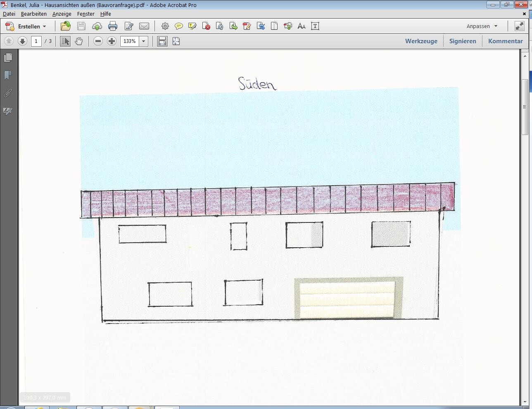Click the envelope email icon
The width and height of the screenshot is (532, 409).
[x=144, y=26]
